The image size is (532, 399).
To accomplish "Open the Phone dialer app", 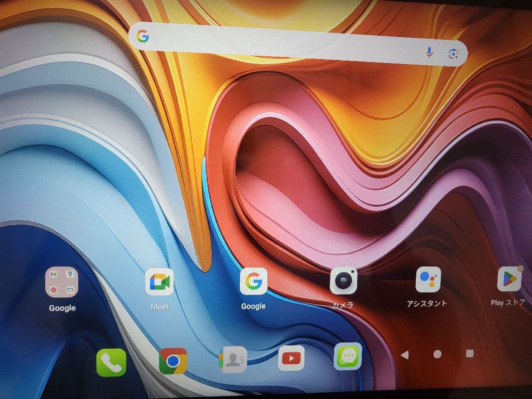I will (111, 360).
